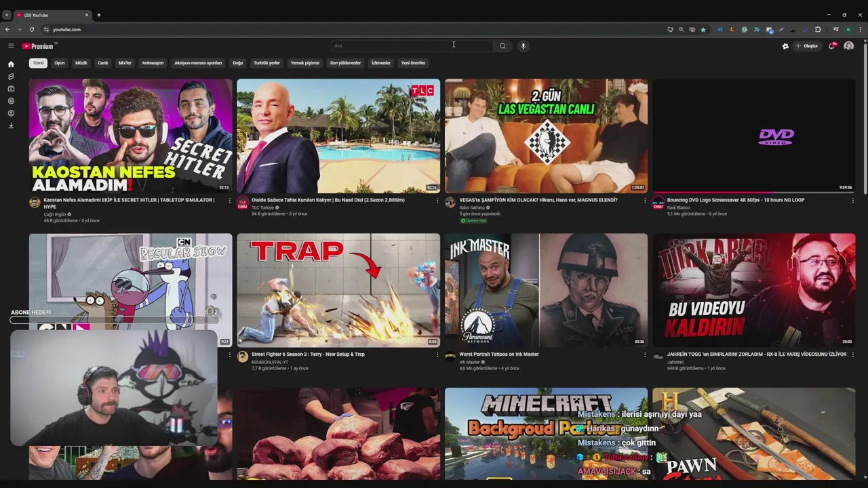Open the media control toolbar icon
This screenshot has height=488, width=868.
coord(835,29)
